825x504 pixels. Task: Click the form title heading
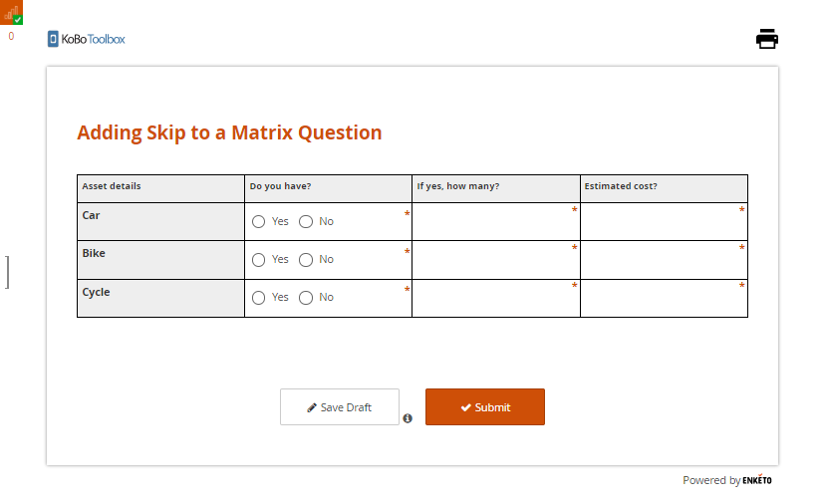click(x=229, y=132)
